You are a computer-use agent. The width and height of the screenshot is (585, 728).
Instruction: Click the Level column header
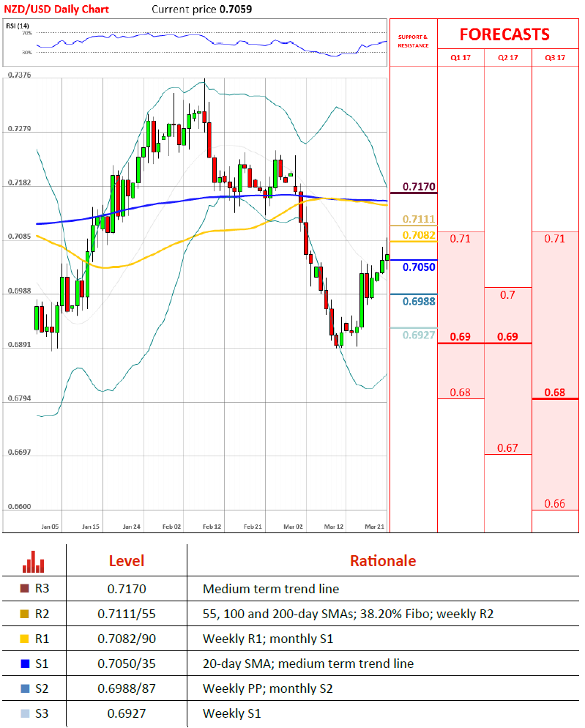coord(127,561)
